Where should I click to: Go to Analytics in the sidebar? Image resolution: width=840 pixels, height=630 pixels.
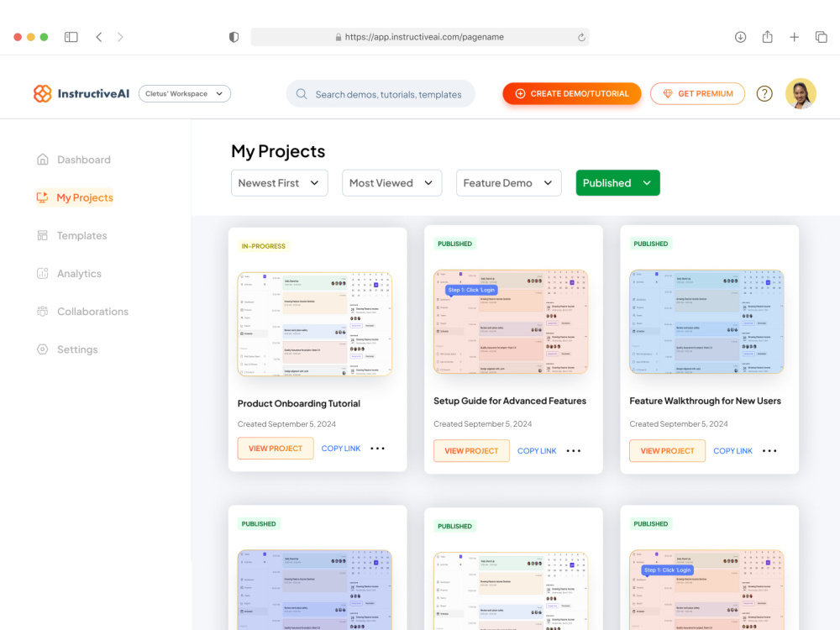coord(69,273)
